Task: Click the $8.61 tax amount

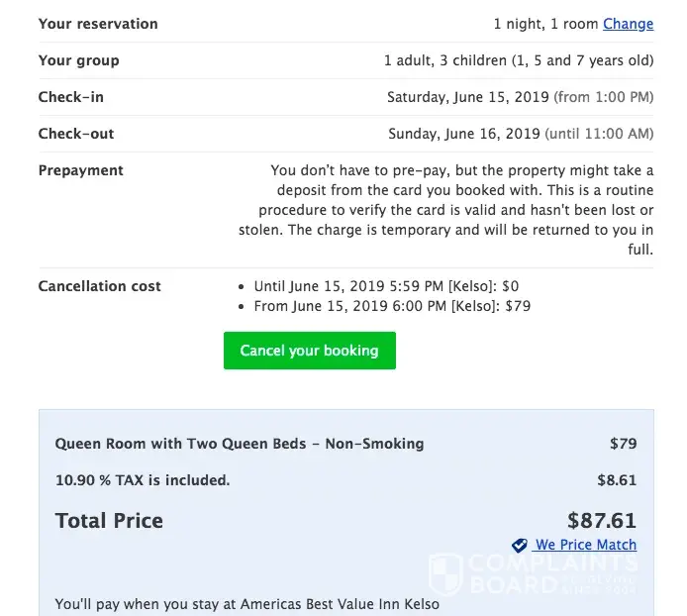Action: 617,480
